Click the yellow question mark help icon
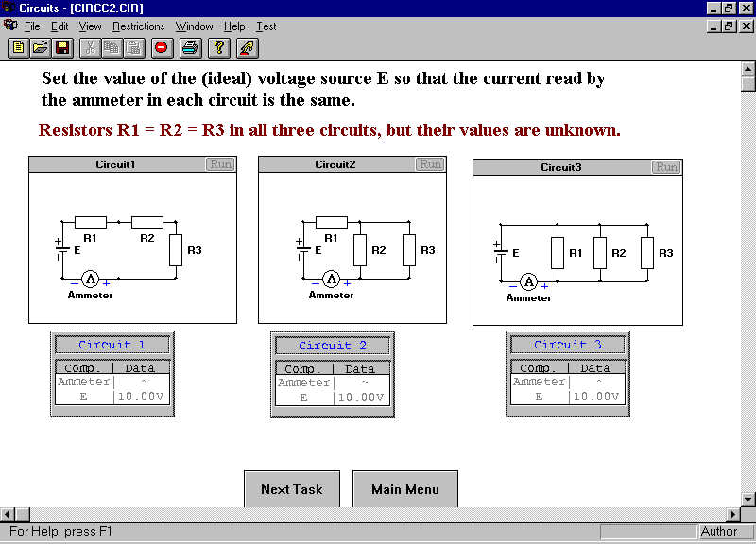 219,46
